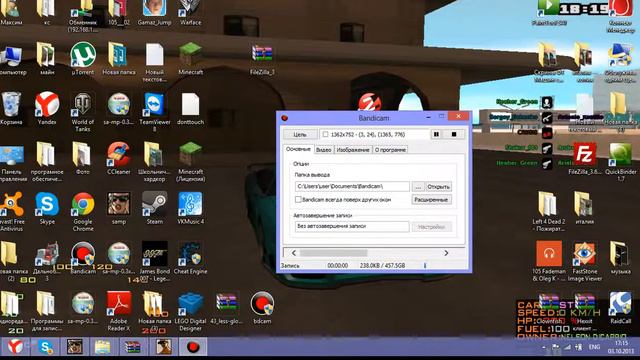Click the Без автозавершения записи field
The height and width of the screenshot is (360, 640).
352,227
